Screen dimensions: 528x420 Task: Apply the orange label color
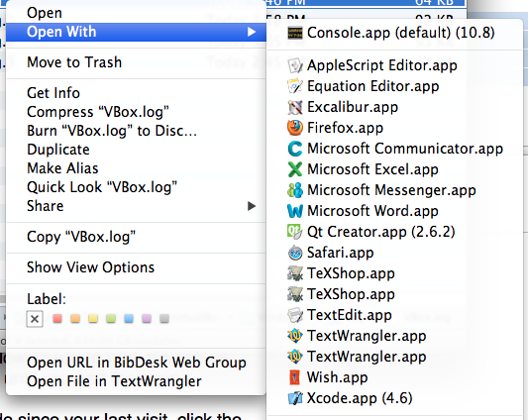pos(75,318)
